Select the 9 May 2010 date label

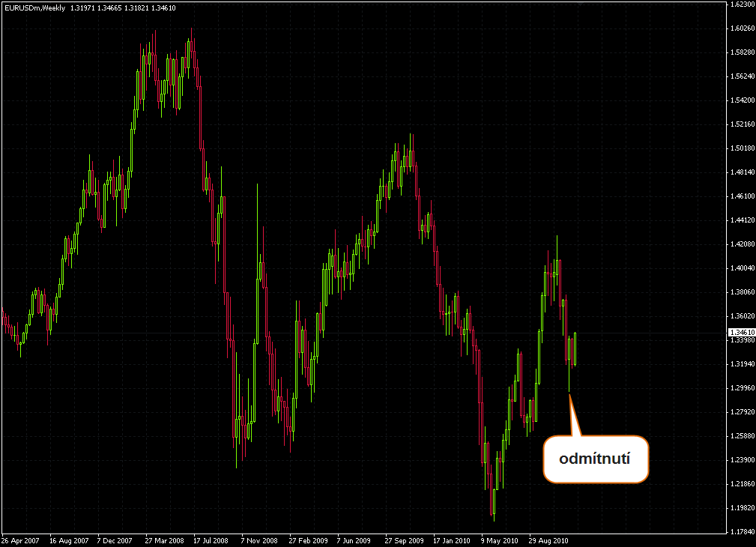[499, 541]
